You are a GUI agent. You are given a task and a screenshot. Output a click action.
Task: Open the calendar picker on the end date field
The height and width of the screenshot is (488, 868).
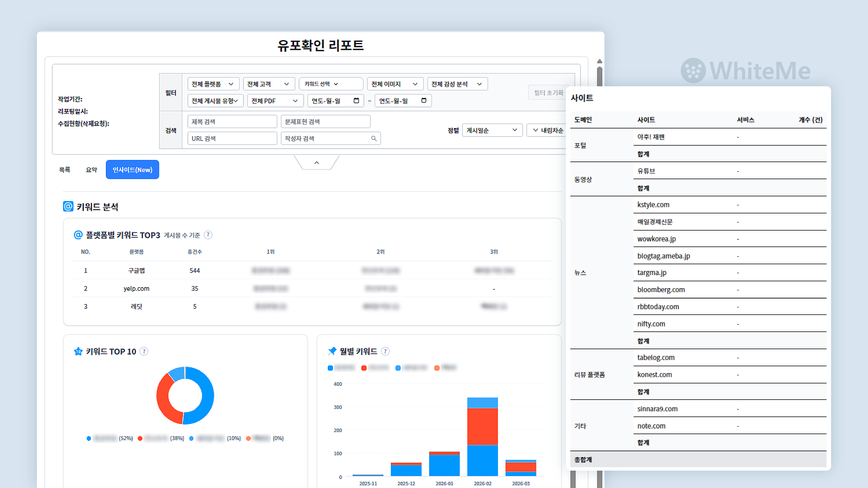424,100
